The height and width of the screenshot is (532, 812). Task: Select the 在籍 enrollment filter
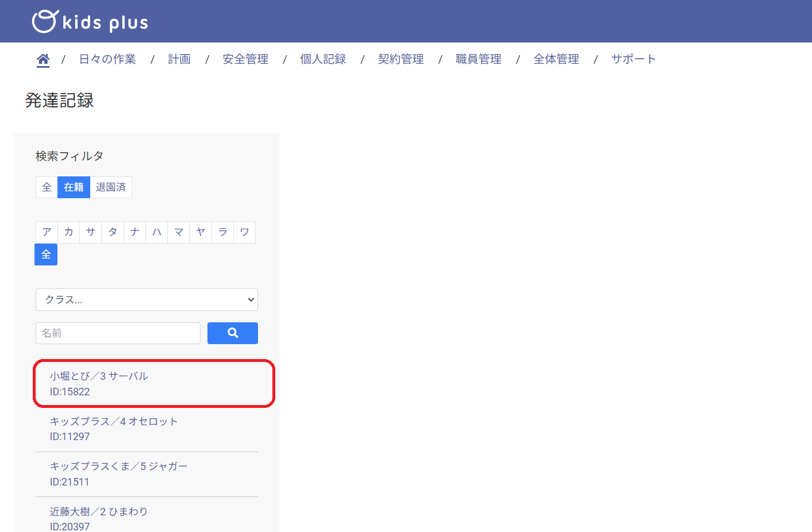click(74, 187)
